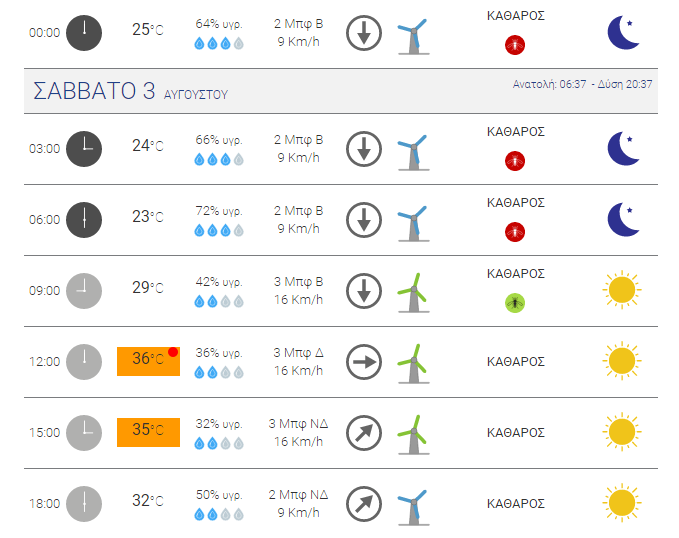Viewport: 679px width, 538px height.
Task: Click the orange 36°C temperature box
Action: [x=148, y=361]
